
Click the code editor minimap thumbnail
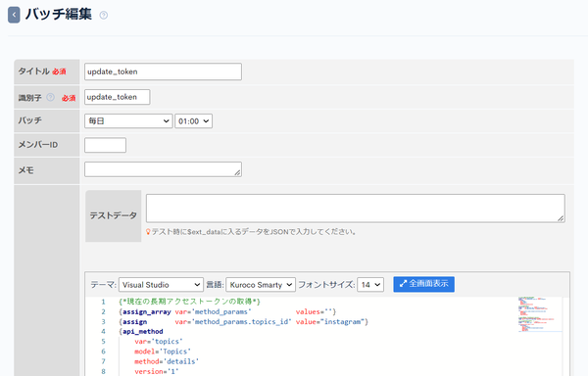point(540,314)
